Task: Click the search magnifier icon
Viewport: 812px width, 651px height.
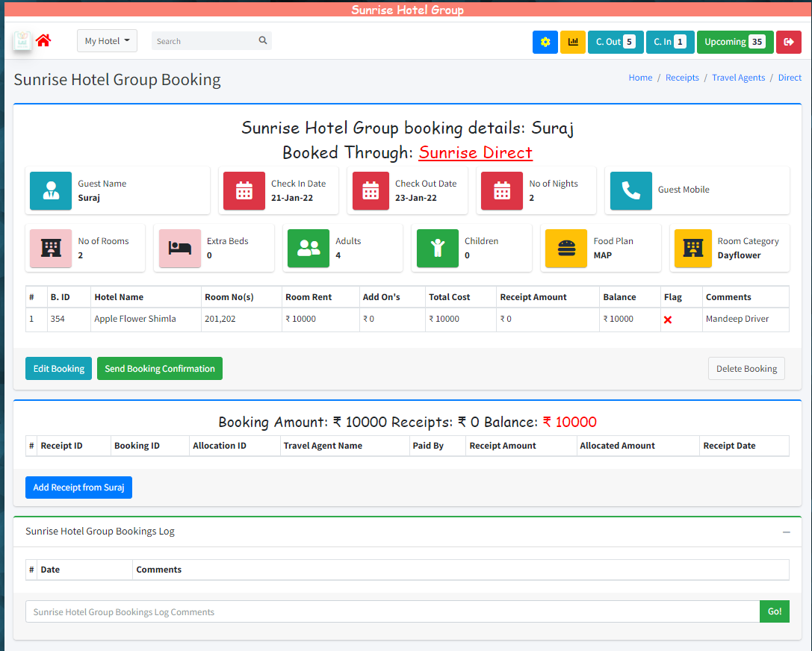Action: [x=263, y=40]
